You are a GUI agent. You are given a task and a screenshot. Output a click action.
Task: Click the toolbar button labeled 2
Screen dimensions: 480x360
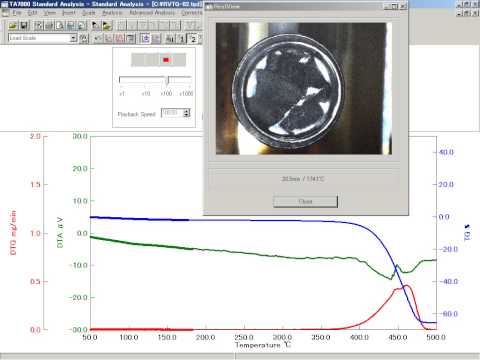(x=193, y=39)
